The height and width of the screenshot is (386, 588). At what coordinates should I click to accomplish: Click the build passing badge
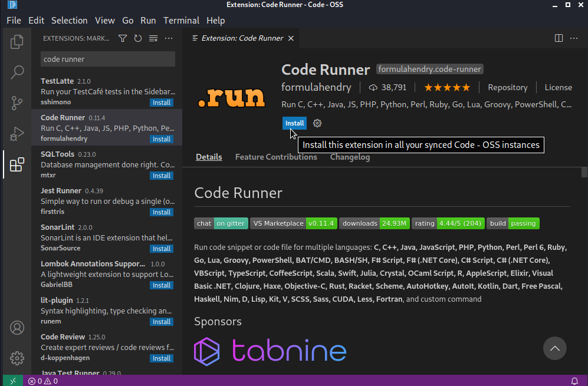click(x=513, y=223)
